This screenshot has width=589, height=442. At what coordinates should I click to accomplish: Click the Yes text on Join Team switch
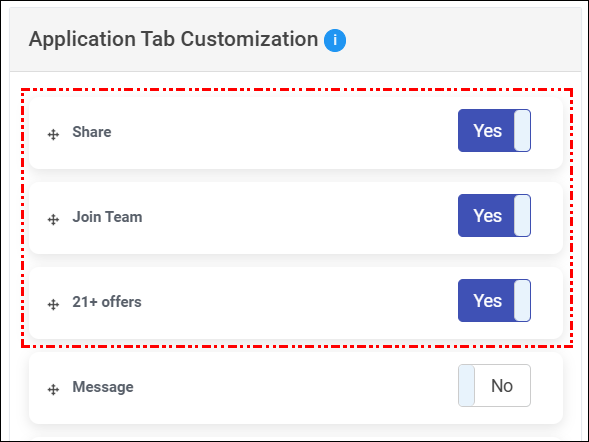(x=488, y=216)
